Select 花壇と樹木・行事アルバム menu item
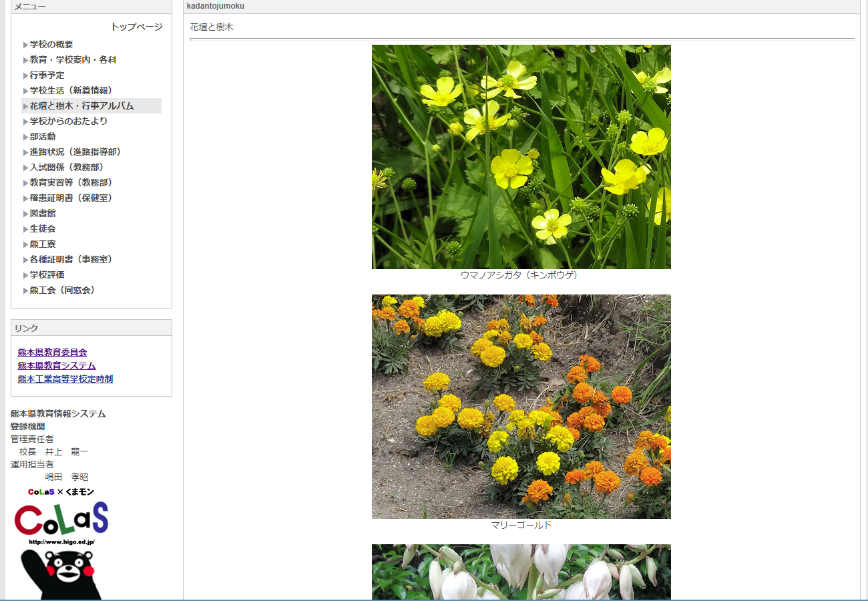 (x=81, y=106)
